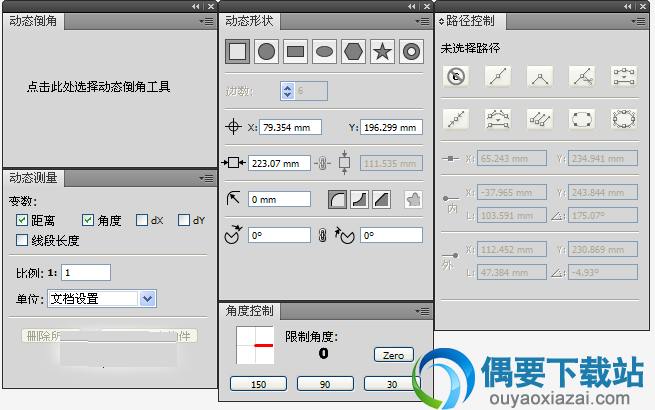
Task: Collapse the 动态形状 panel group
Action: coord(411,6)
